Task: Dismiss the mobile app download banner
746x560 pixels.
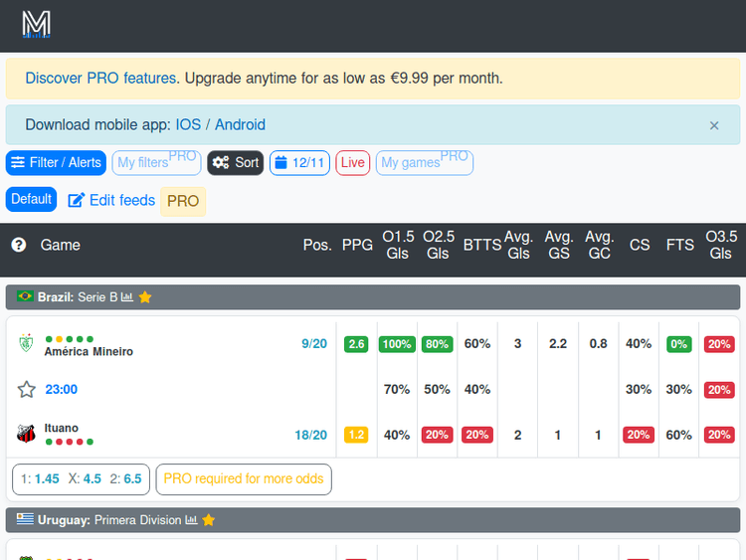Action: [713, 125]
